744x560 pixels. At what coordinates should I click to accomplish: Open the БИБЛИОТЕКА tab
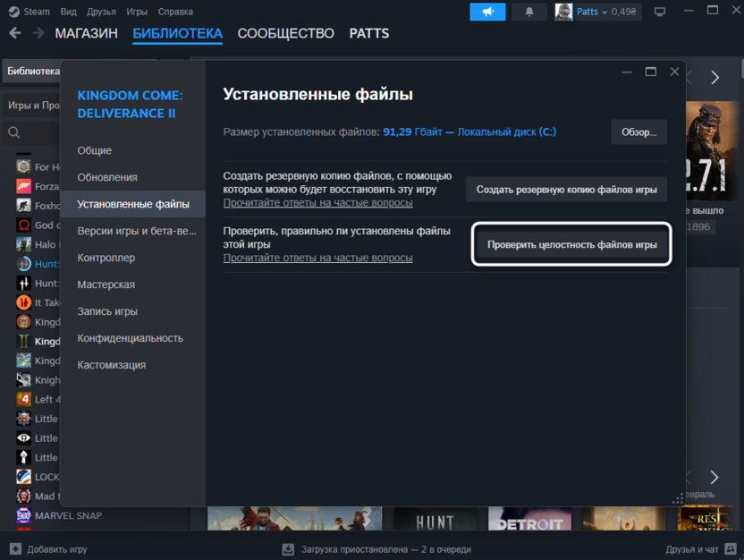[x=177, y=33]
